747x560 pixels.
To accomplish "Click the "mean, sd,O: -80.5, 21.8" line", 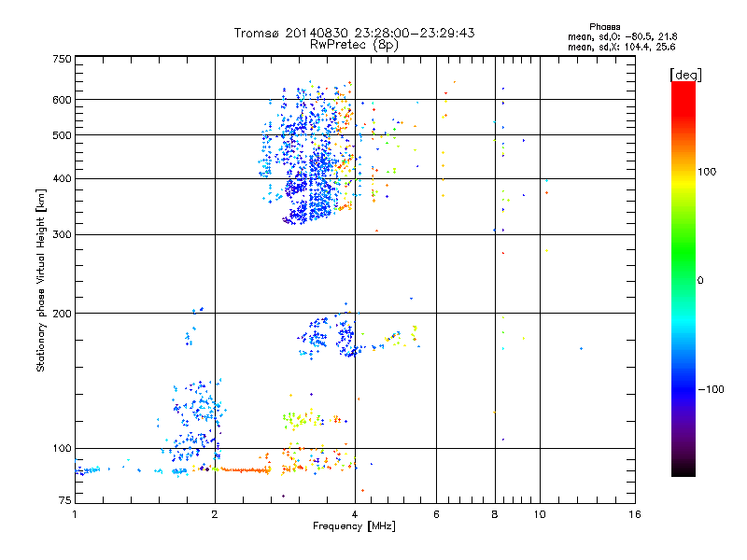I will 622,36.
